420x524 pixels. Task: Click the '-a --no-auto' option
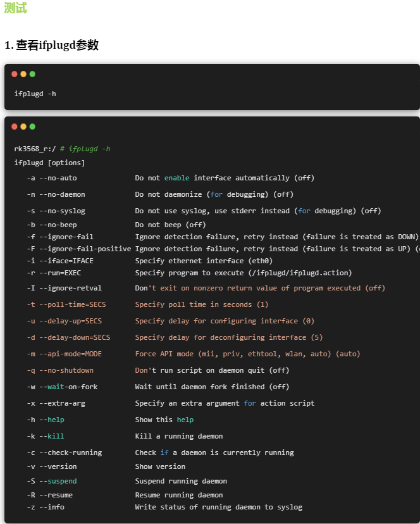[52, 178]
